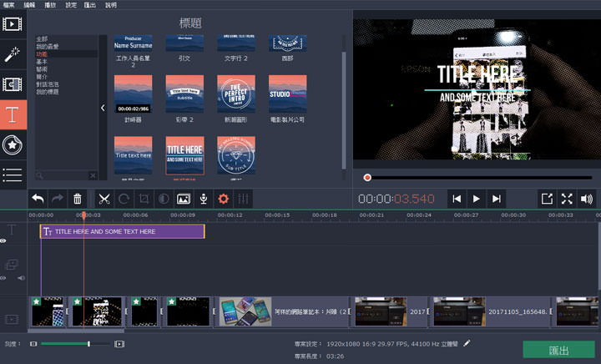Select the 我的標題 category

(48, 92)
